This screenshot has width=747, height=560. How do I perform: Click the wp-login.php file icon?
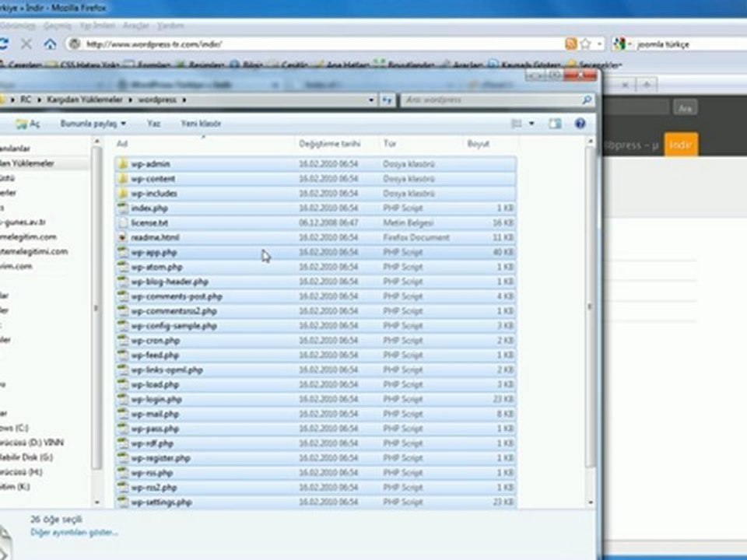coord(123,400)
